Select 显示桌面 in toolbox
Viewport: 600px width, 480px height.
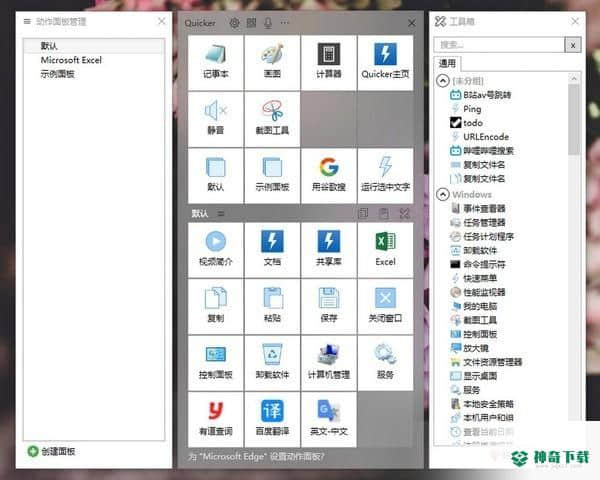[474, 376]
